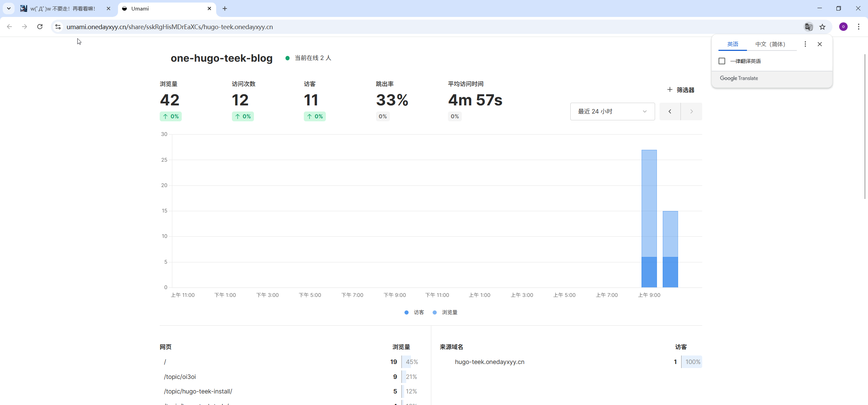Click the Google Translate icon in address bar

808,27
